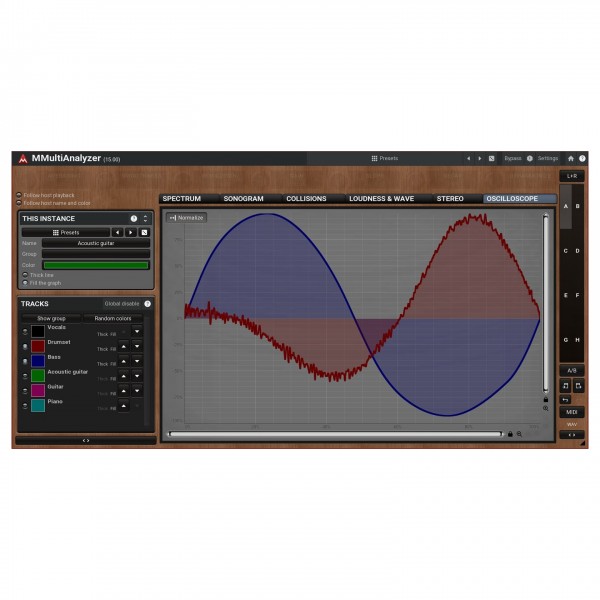Open the teal Piano color swatch
The width and height of the screenshot is (600, 600).
click(38, 406)
